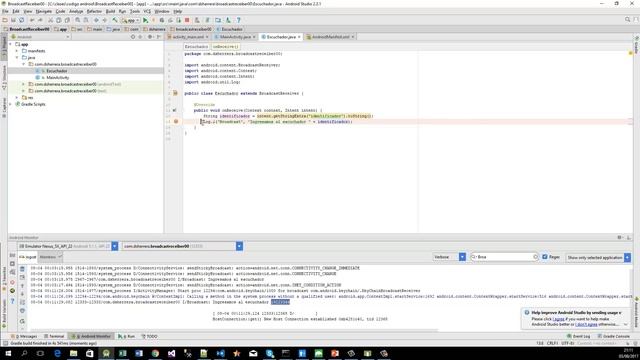Open Microsoft Edge from the taskbar

click(x=57, y=353)
